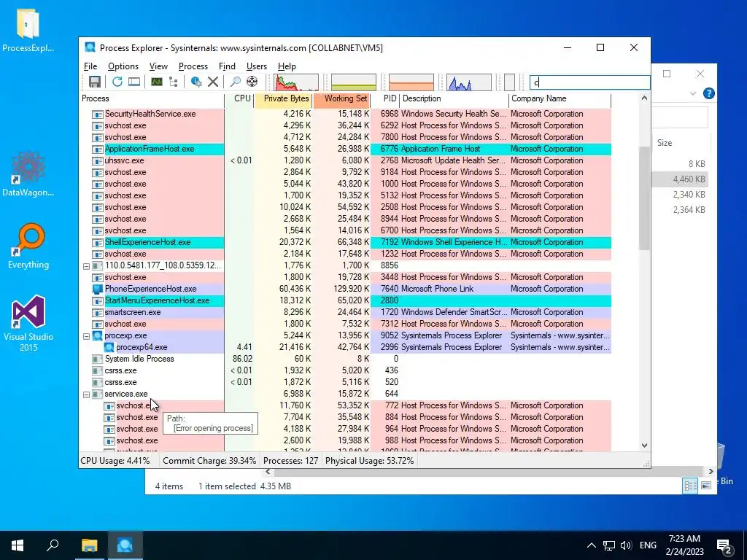Open the File menu
Viewport: 747px width, 560px height.
tap(90, 66)
